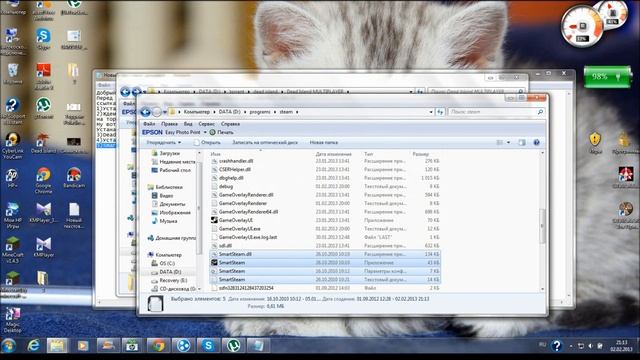Open the Упорядочить dropdown
640x360 pixels.
pos(164,142)
